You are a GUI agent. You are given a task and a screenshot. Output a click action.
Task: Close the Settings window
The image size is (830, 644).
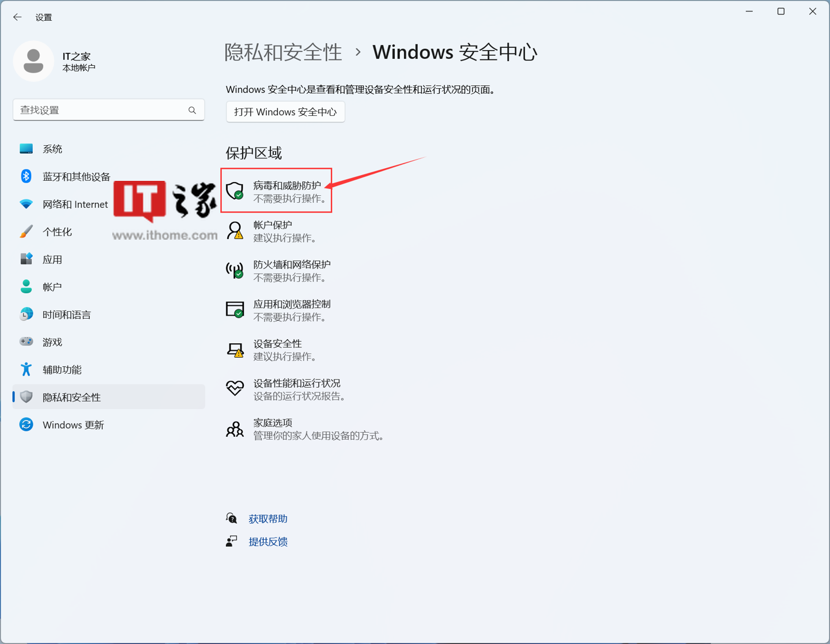coord(813,12)
